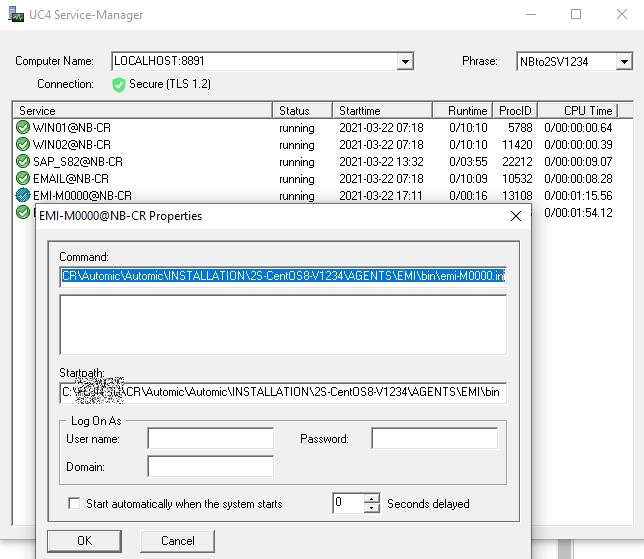Click into the Command input field
644x559 pixels.
(x=283, y=276)
